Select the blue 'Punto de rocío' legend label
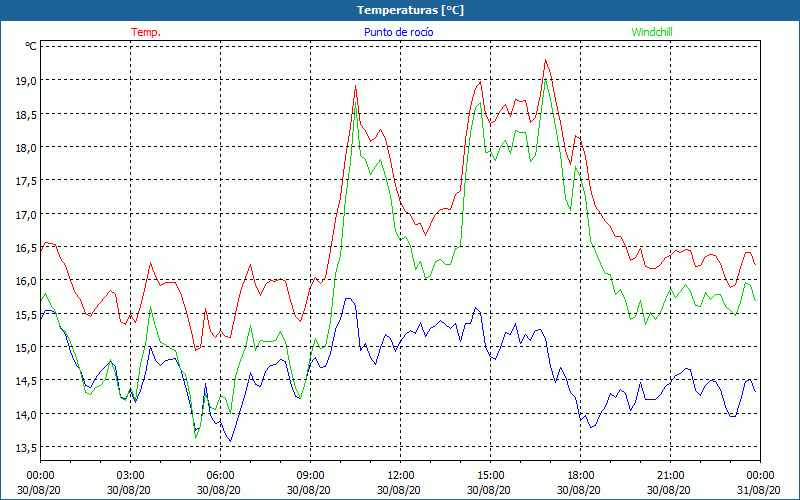This screenshot has height=500, width=800. tap(398, 32)
